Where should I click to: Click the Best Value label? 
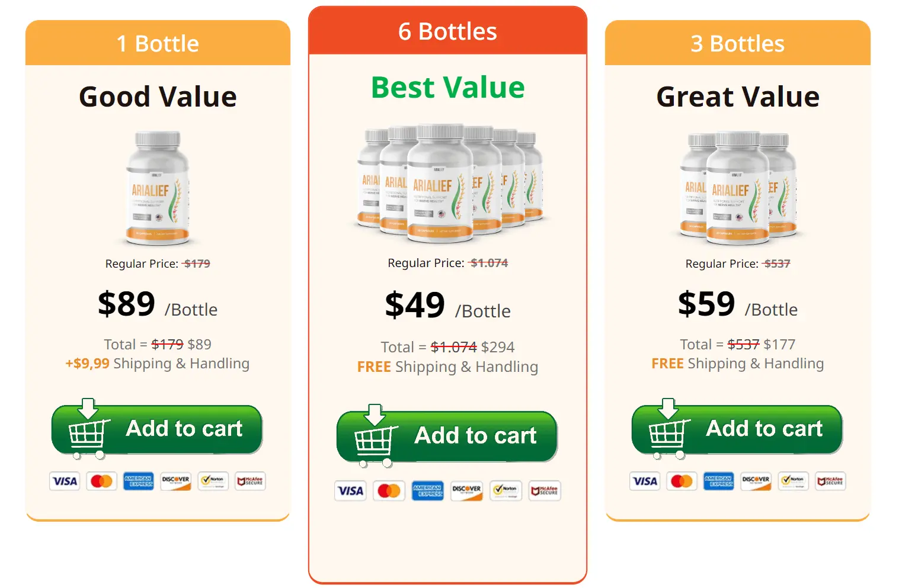coord(447,87)
